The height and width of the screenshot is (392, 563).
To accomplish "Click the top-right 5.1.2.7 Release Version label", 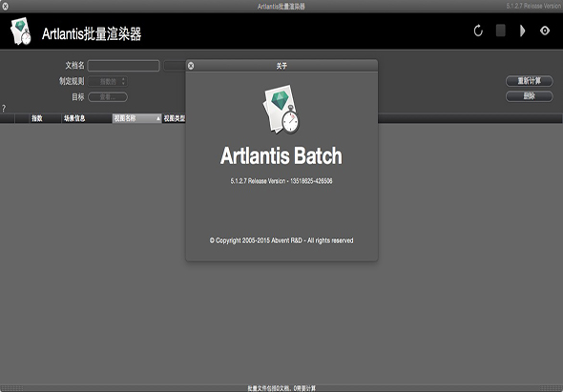I will (534, 6).
